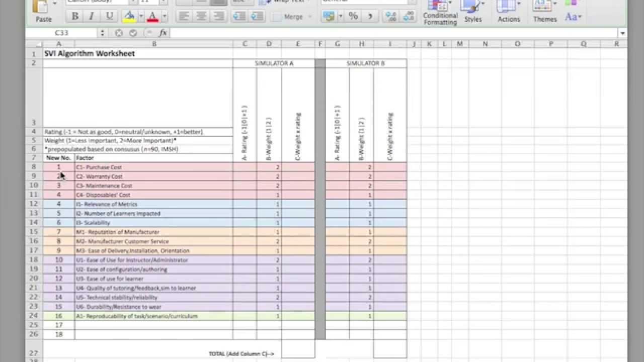Click the 'SVI Algorithm Worksheet' title cell

pyautogui.click(x=90, y=53)
